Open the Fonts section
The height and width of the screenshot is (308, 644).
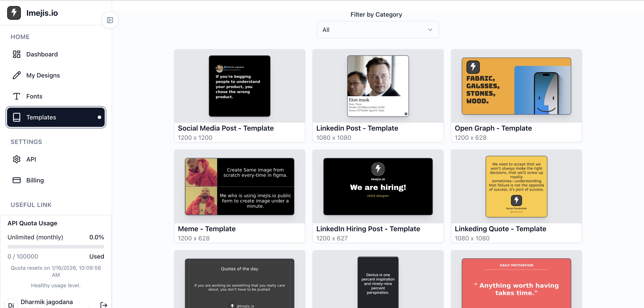(34, 96)
